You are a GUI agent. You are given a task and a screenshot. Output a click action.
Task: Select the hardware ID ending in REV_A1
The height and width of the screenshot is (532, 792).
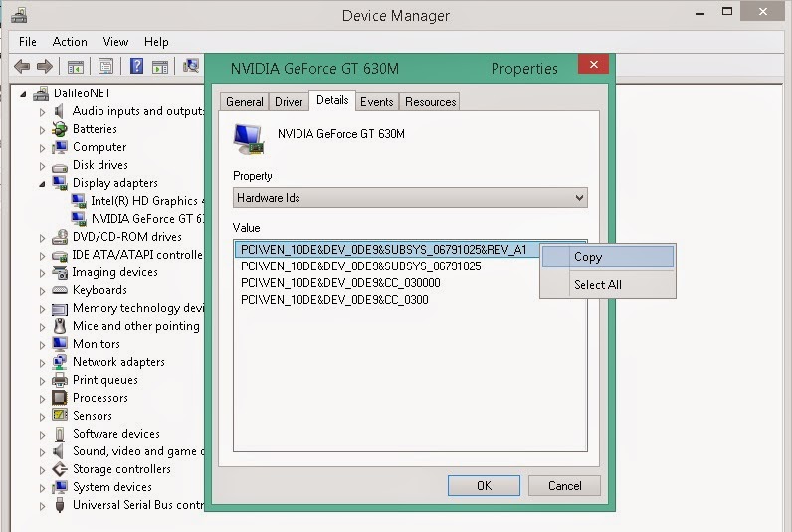(387, 250)
